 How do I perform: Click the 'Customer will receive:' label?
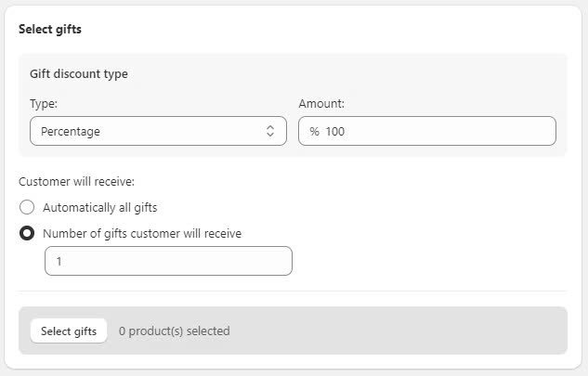76,182
